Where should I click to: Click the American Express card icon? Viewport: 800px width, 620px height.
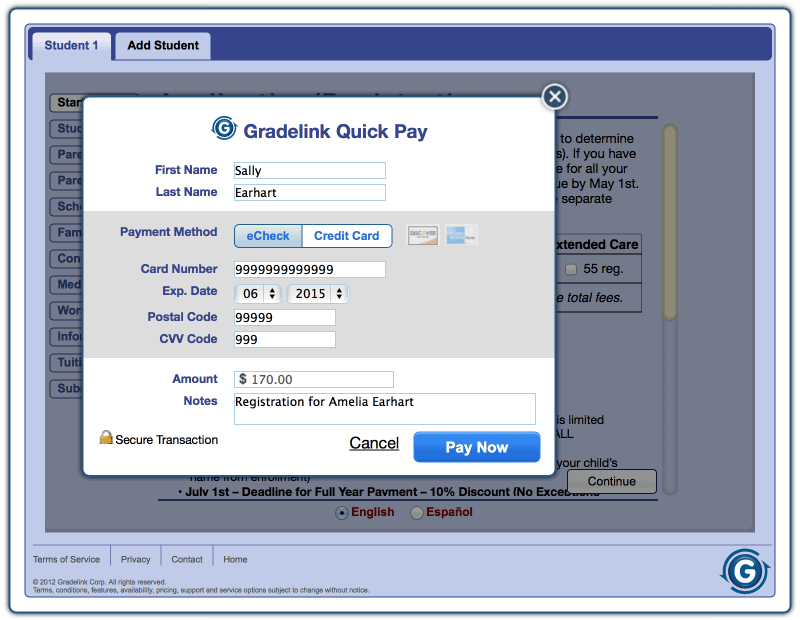pos(461,235)
